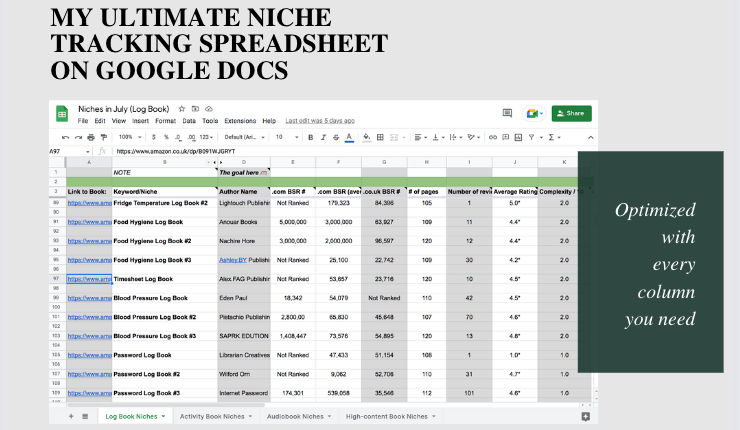Open horizontal align dropdown
Viewport: 740px width, 430px height.
420,137
